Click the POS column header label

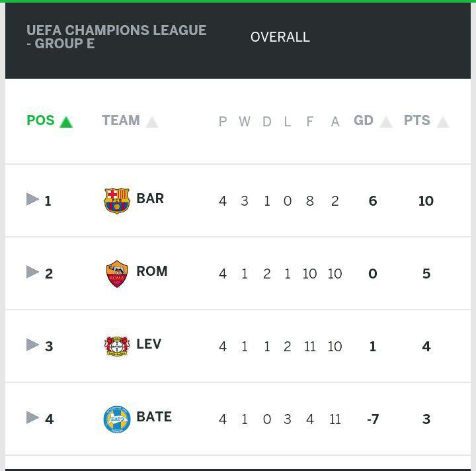pos(41,120)
